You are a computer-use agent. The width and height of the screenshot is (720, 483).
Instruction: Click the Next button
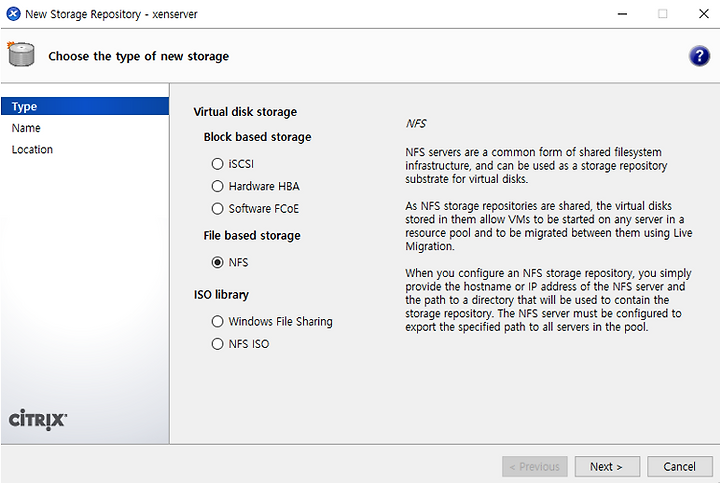[x=607, y=466]
